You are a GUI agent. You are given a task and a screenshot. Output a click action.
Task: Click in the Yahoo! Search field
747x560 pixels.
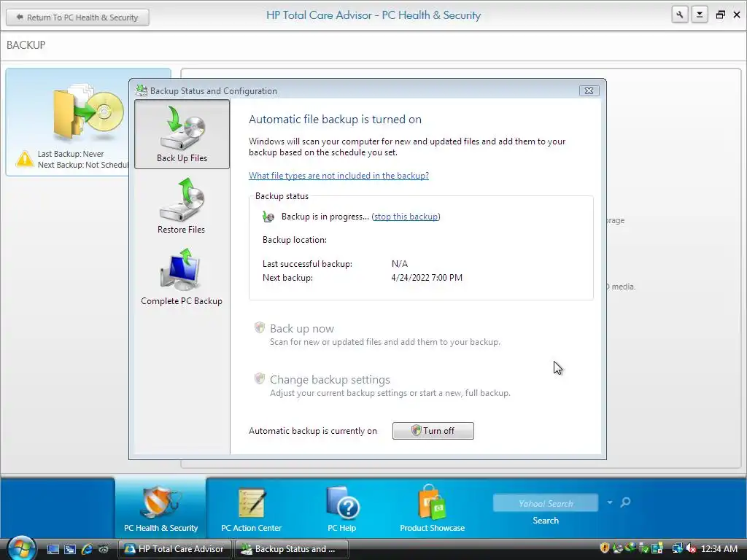coord(546,503)
